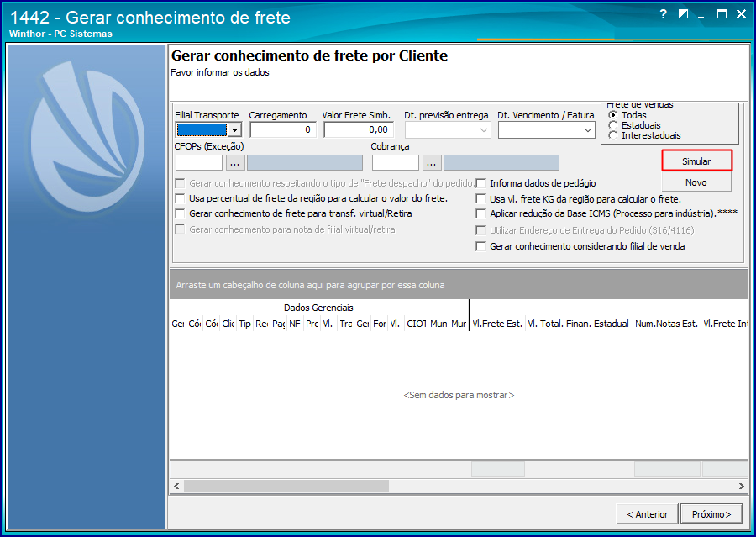Enable conhecimento para transf. virtual/Retira
The height and width of the screenshot is (537, 756).
click(180, 213)
